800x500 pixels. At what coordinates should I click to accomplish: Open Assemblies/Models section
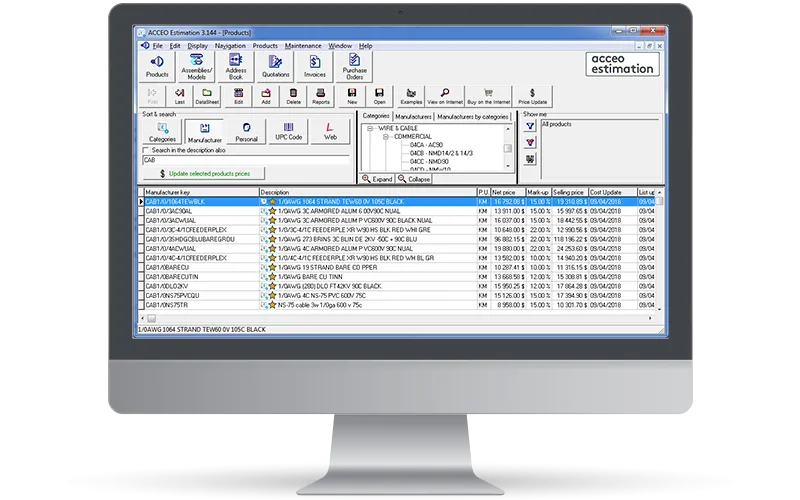coord(195,67)
